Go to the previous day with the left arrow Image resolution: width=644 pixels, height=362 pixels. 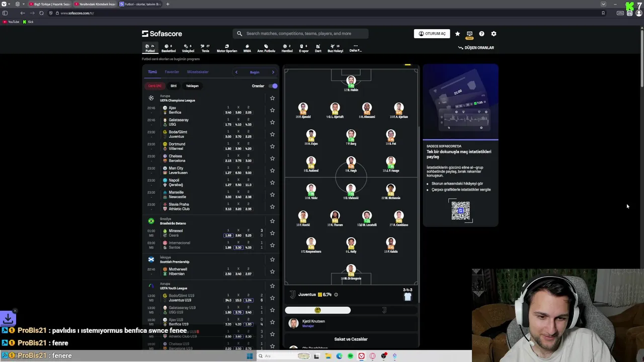tap(236, 72)
